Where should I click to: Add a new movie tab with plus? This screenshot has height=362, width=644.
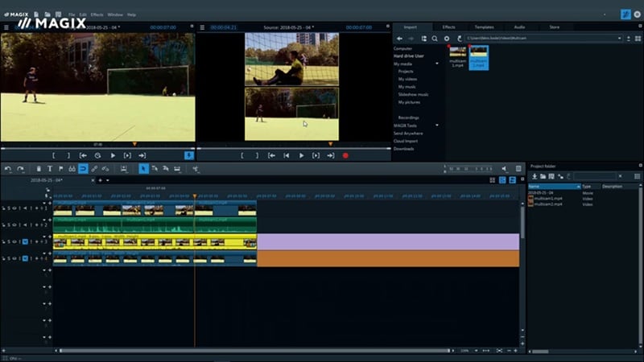click(x=100, y=180)
